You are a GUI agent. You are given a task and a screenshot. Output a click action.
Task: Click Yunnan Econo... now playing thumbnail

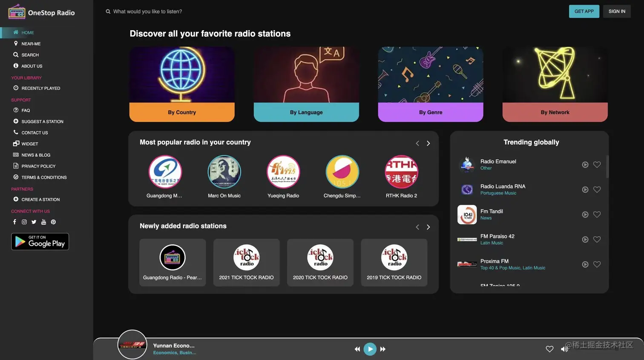[x=132, y=344]
